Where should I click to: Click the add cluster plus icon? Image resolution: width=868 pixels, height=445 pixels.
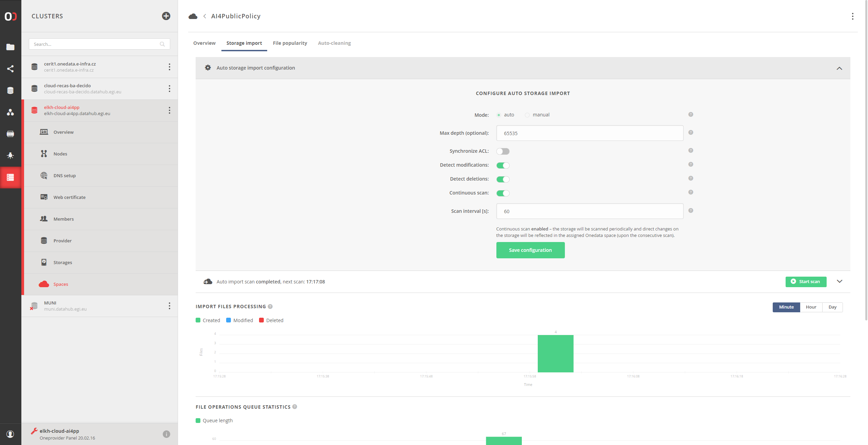[166, 16]
